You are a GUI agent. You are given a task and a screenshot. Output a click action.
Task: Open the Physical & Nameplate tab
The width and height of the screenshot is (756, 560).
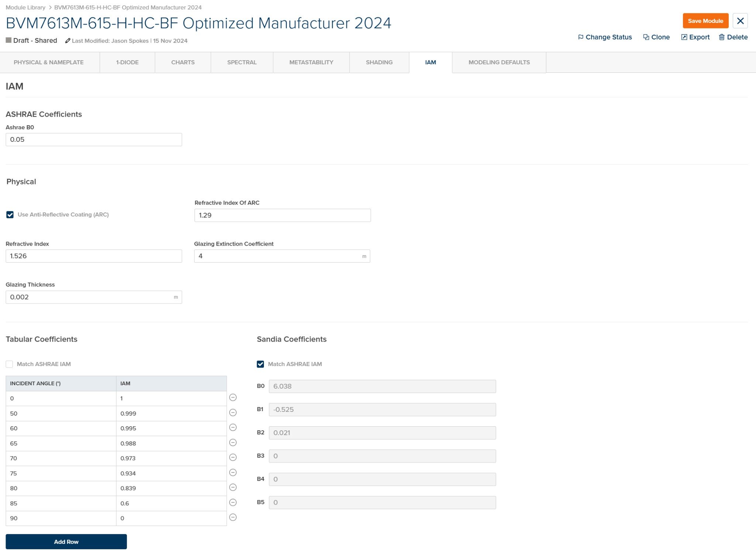(x=50, y=62)
